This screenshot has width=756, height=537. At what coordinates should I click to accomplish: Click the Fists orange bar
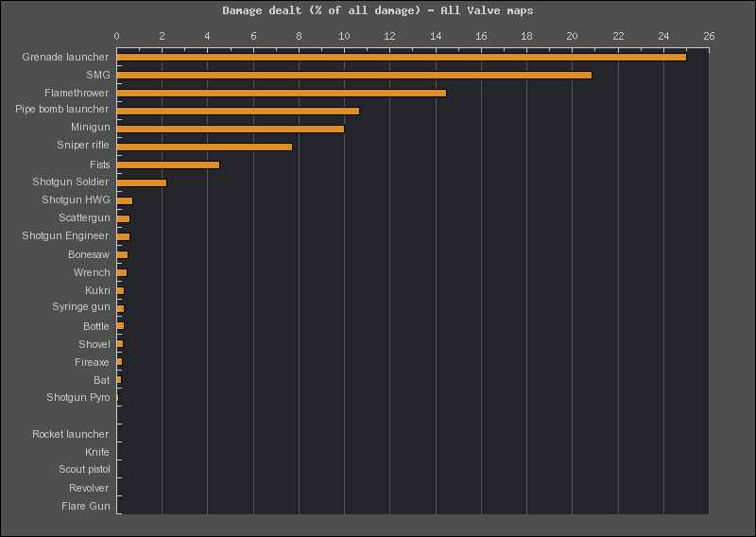[168, 165]
